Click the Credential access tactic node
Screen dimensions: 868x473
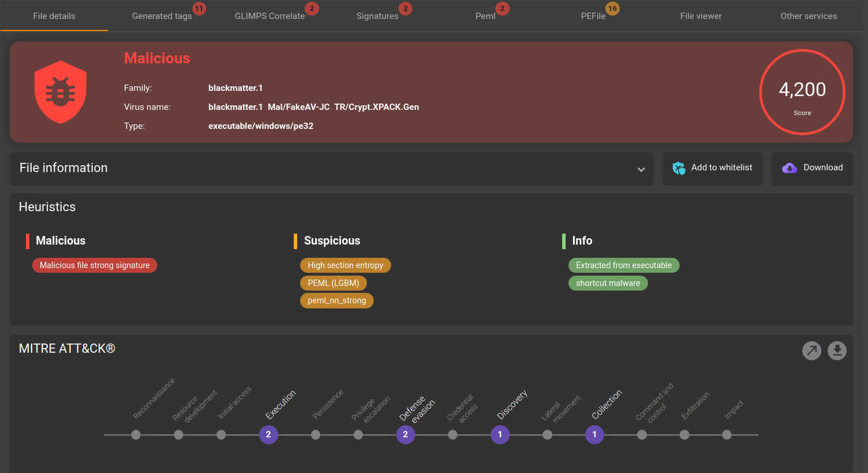click(453, 435)
